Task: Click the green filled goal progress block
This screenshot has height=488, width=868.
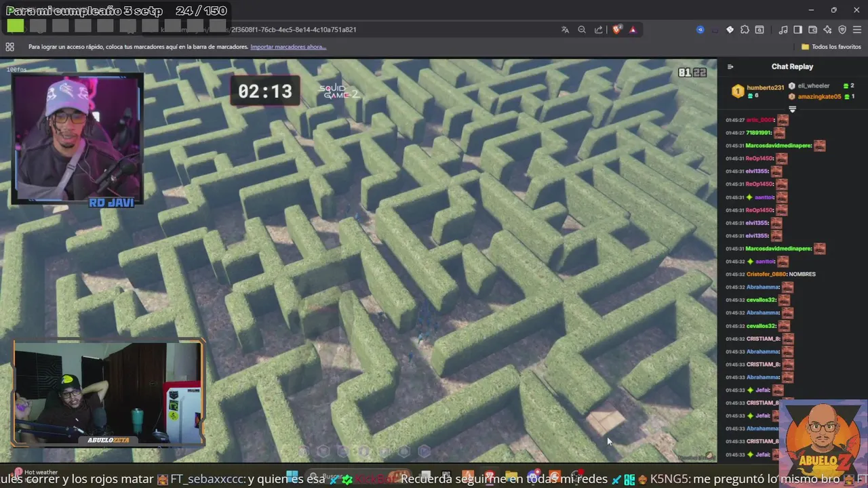Action: (16, 26)
